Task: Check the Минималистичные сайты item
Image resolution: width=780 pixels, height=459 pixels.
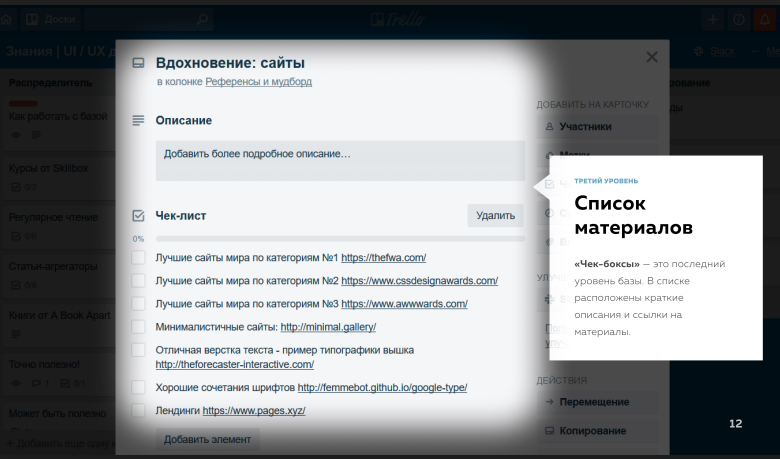Action: click(138, 327)
